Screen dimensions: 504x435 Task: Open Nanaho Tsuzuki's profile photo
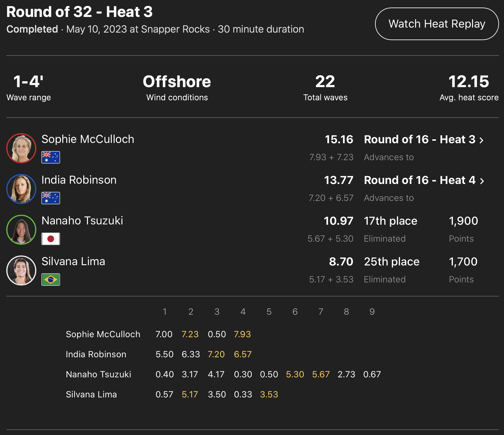[x=21, y=230]
